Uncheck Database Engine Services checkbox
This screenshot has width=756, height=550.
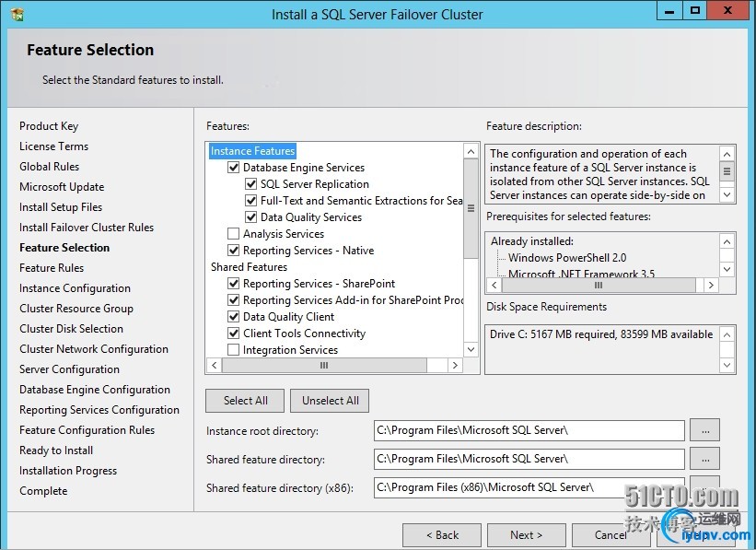coord(233,168)
